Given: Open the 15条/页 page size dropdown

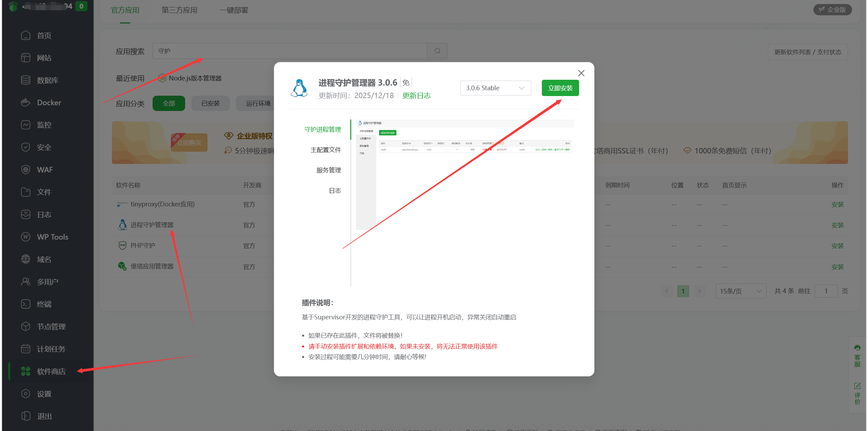Looking at the screenshot, I should [x=741, y=291].
